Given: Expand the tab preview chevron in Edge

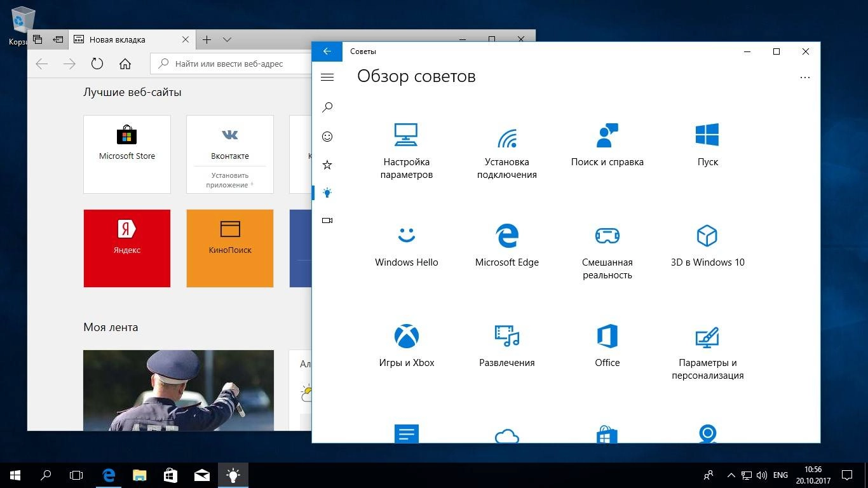Looking at the screenshot, I should tap(227, 39).
